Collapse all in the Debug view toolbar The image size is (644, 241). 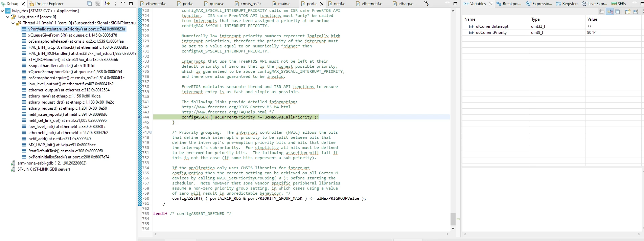click(x=89, y=3)
